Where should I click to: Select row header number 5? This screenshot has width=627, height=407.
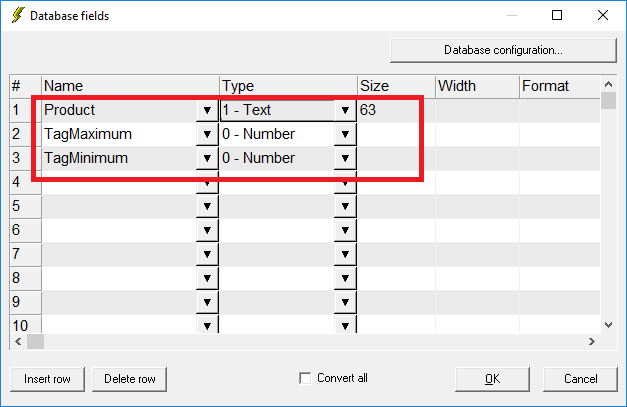click(25, 206)
